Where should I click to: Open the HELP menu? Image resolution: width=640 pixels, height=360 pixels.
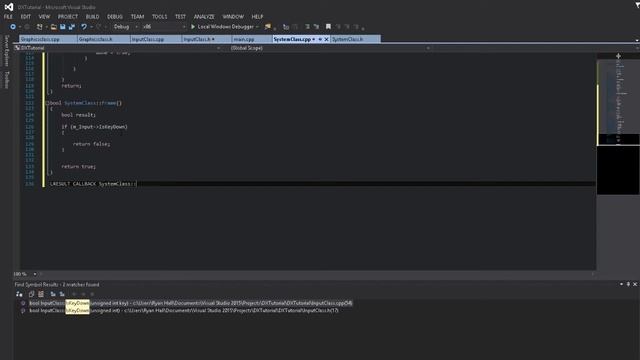click(257, 17)
